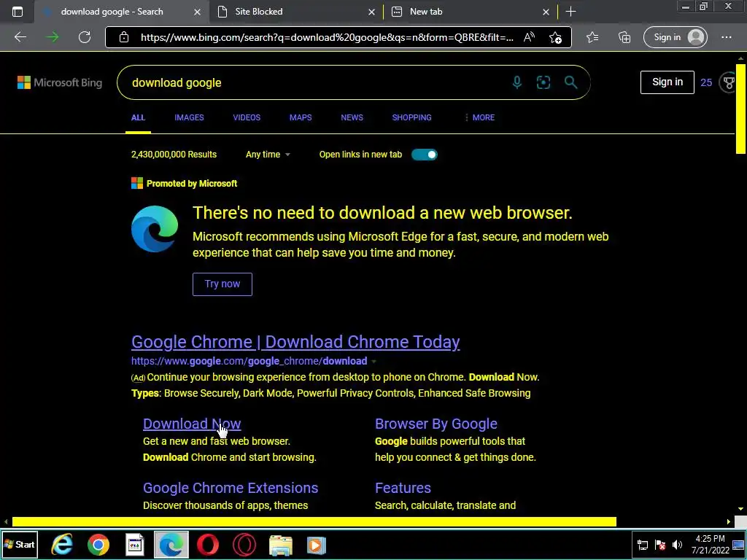View site information lock icon
Image resolution: width=747 pixels, height=560 pixels.
pos(124,37)
